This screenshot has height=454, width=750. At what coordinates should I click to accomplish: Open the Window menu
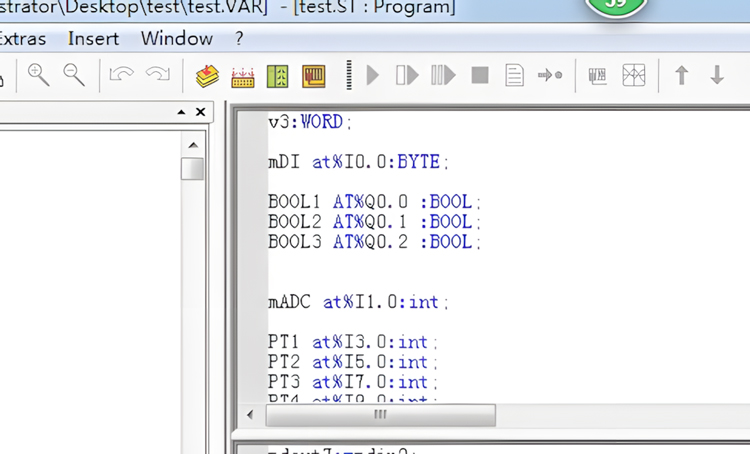coord(176,39)
